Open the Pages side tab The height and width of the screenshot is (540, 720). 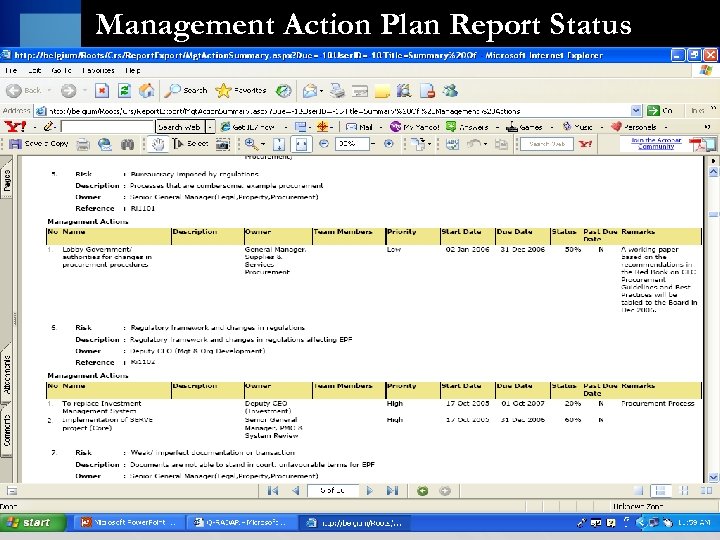pyautogui.click(x=6, y=180)
